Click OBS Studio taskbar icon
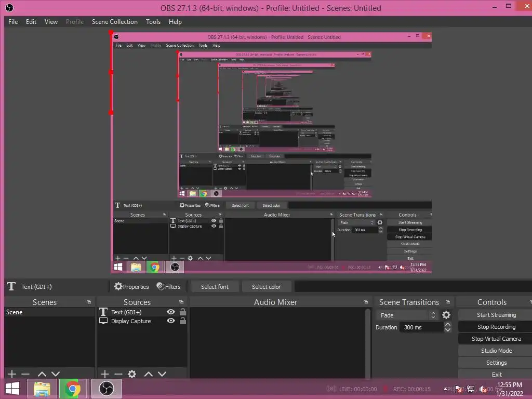Screen dimensions: 532x399 (x=107, y=389)
